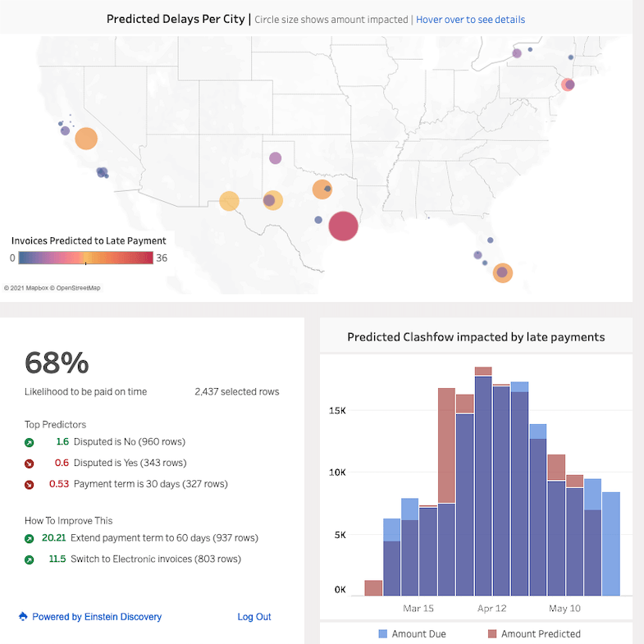Open the Hover over to see details link

470,20
